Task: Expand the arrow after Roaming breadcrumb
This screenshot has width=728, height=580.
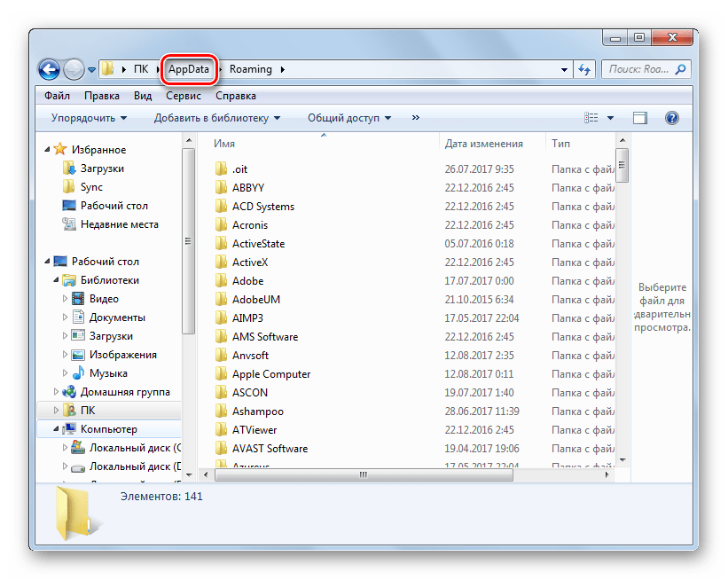Action: coord(282,70)
